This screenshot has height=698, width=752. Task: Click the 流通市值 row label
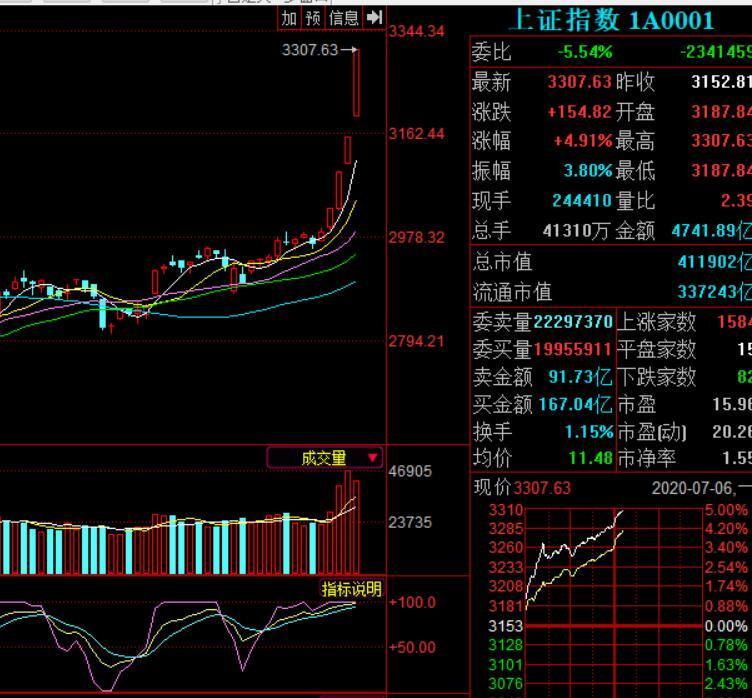pyautogui.click(x=512, y=292)
